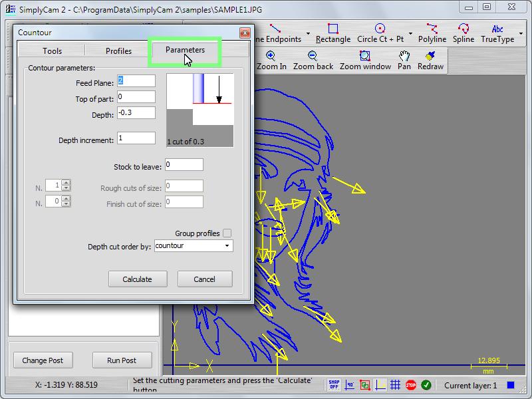Maximize the SimplyCam 2 window
The height and width of the screenshot is (399, 532).
pos(487,7)
